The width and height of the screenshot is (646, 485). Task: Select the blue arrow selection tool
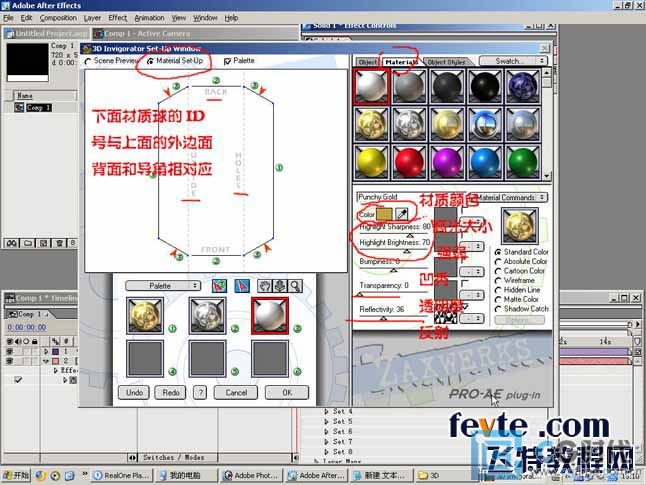242,286
